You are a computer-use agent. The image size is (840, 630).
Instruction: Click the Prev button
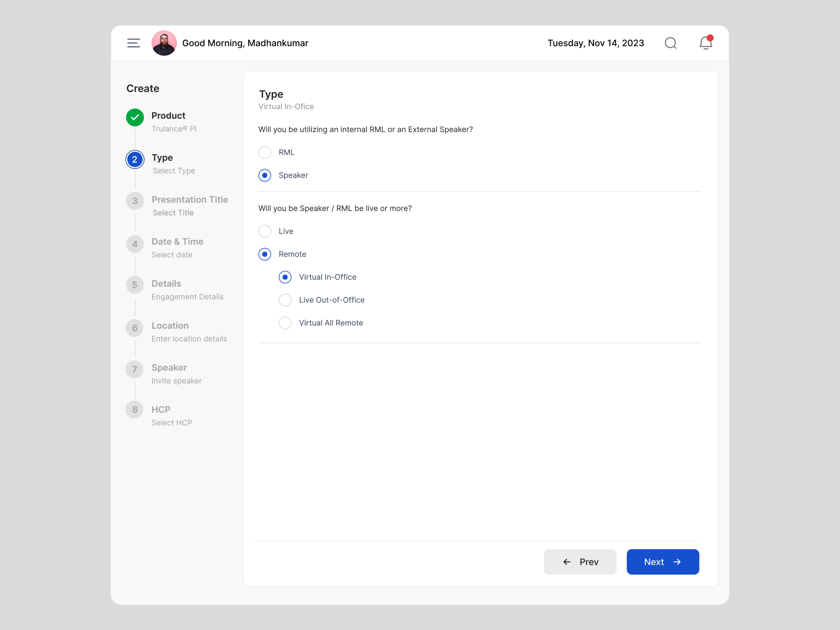coord(580,562)
